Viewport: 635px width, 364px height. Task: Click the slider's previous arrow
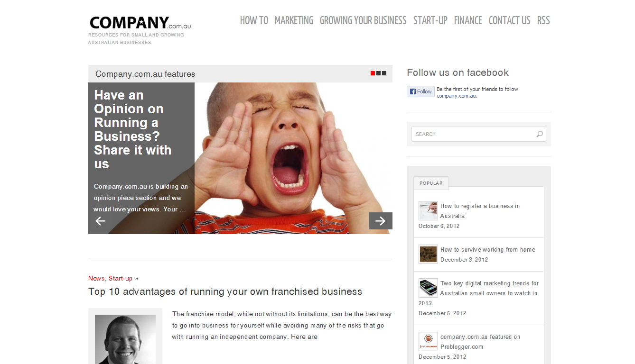point(100,221)
